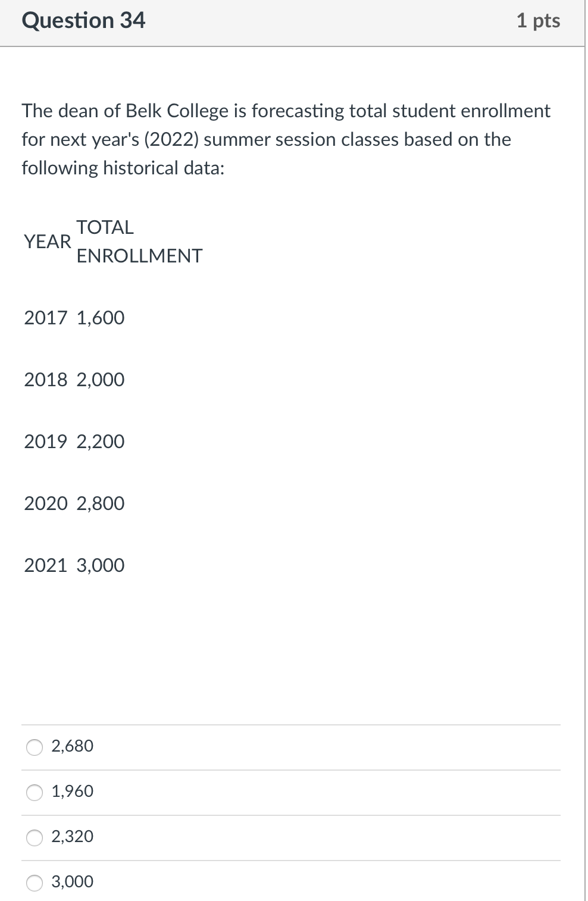588x901 pixels.
Task: Pick the 3,000 answer radio button
Action: 35,883
